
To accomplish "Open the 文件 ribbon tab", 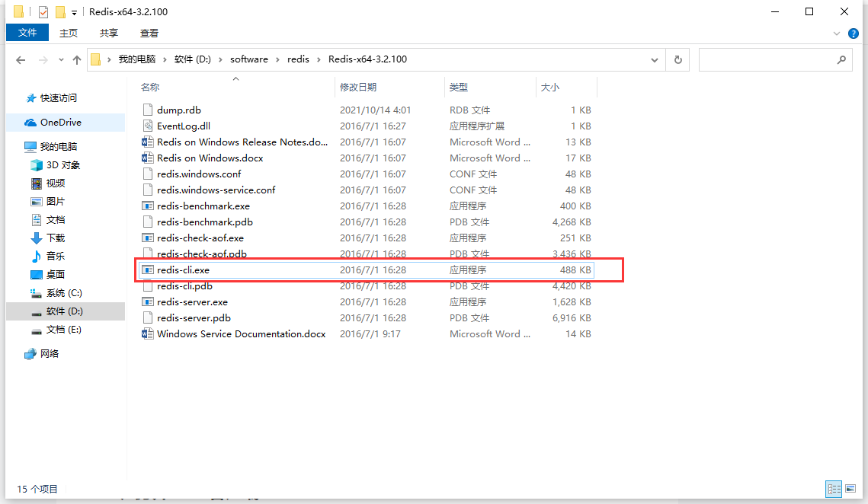I will point(27,33).
